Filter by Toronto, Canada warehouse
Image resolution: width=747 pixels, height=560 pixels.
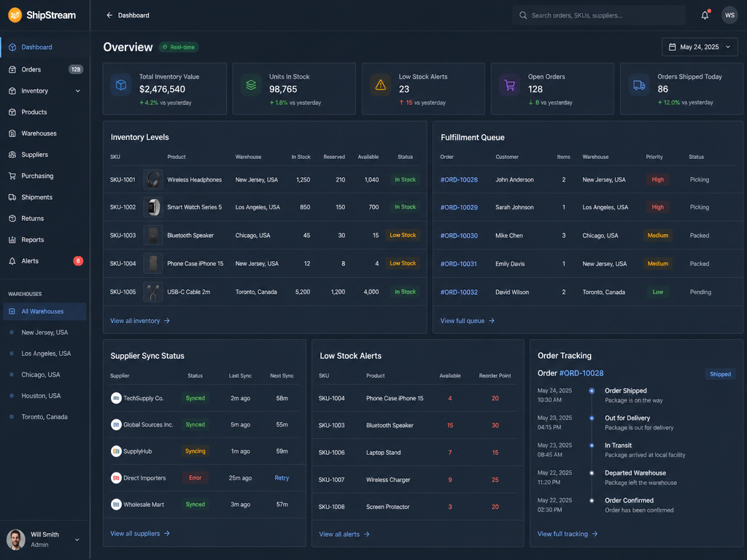(x=44, y=416)
